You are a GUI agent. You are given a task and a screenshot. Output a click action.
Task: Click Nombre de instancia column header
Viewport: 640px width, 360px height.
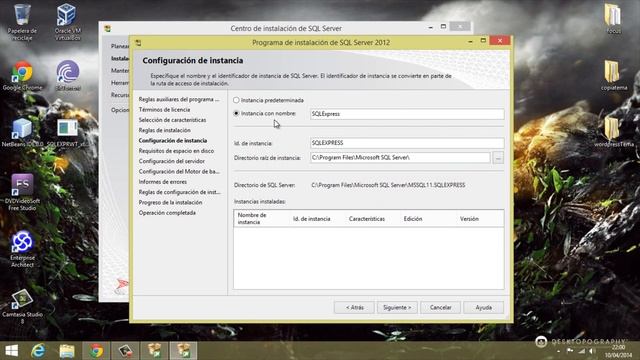tap(262, 218)
